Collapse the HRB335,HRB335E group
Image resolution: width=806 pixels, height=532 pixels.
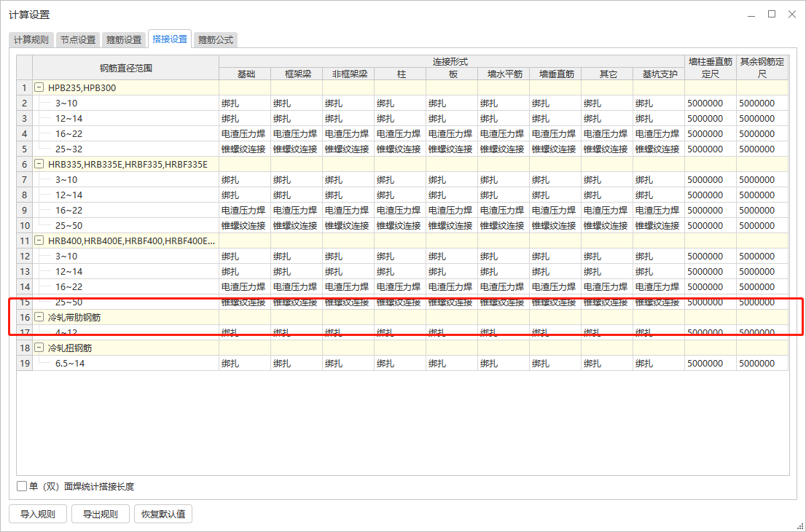pyautogui.click(x=39, y=164)
